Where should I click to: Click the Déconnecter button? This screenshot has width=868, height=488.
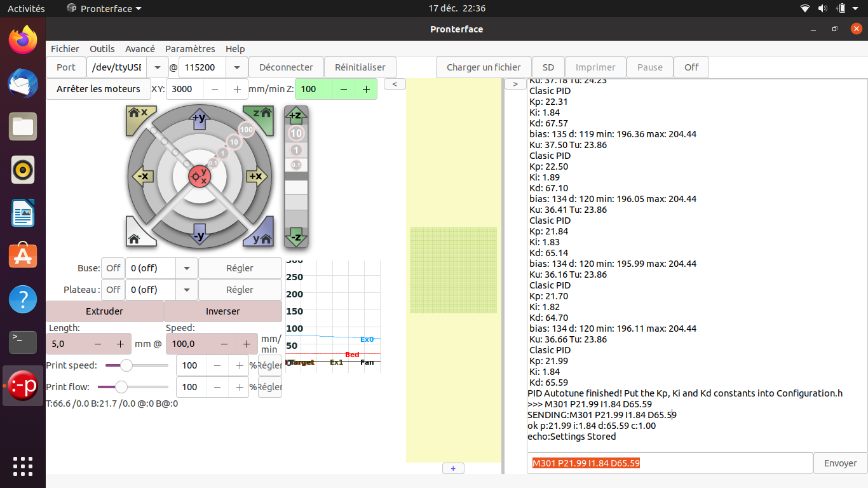pos(286,67)
